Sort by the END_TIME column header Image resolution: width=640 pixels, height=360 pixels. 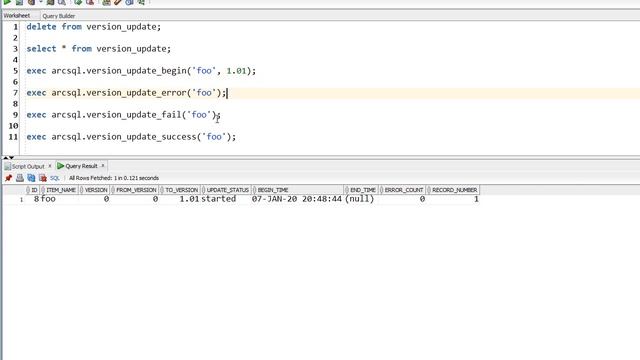tap(362, 190)
